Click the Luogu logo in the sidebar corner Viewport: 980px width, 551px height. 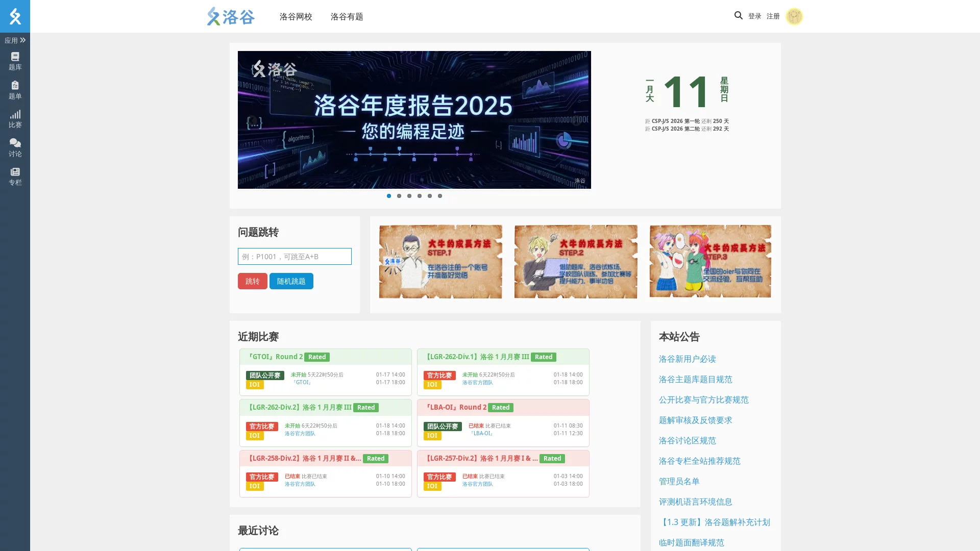tap(15, 16)
